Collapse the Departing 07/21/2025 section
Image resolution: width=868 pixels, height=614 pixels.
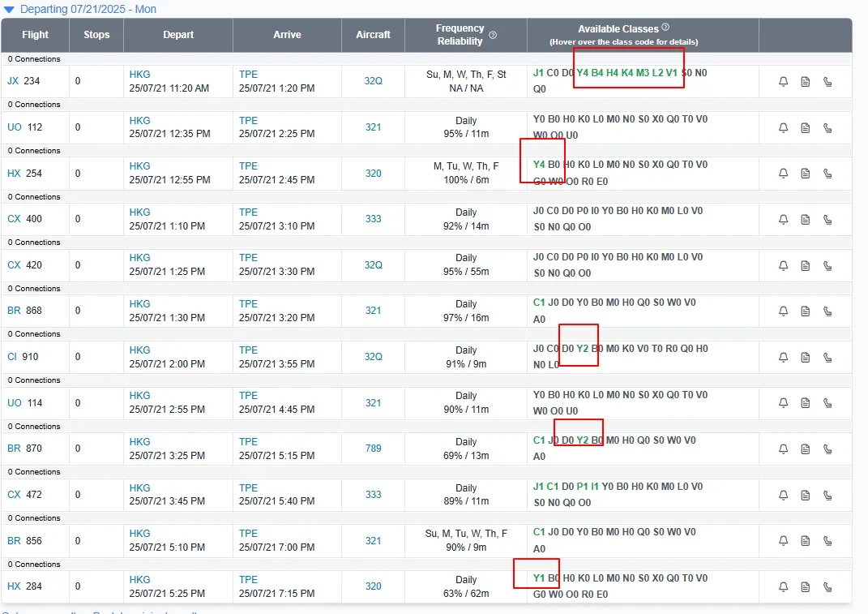tap(8, 10)
